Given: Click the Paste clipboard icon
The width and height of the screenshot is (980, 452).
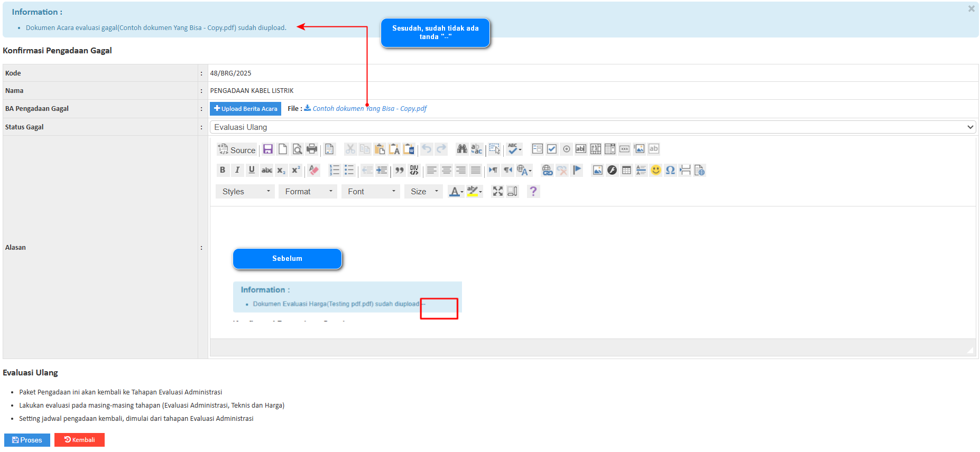Looking at the screenshot, I should [380, 149].
